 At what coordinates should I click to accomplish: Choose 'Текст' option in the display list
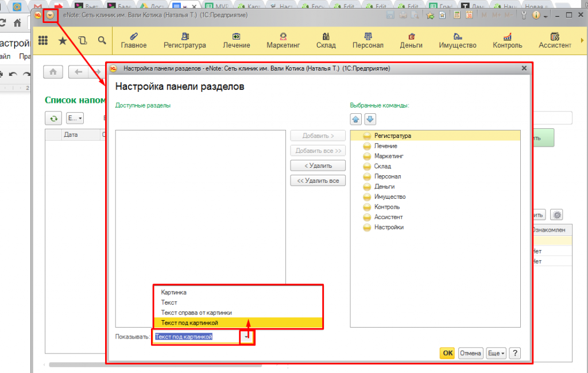point(238,302)
